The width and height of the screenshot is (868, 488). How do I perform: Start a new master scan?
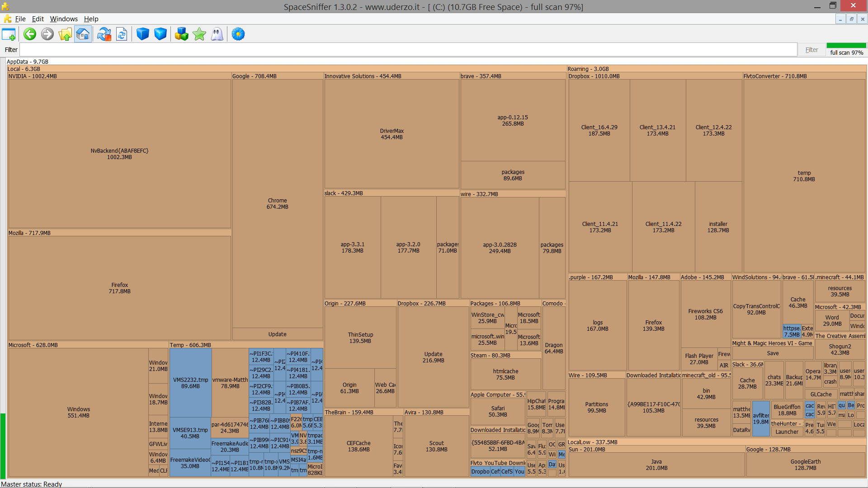coord(104,34)
